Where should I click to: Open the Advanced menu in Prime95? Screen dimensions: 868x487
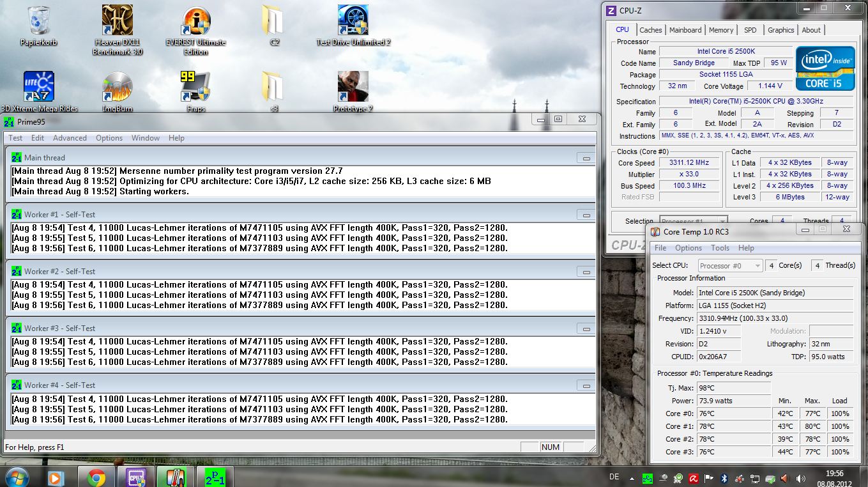point(70,137)
